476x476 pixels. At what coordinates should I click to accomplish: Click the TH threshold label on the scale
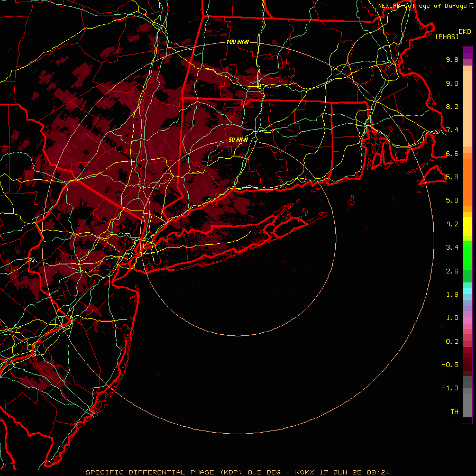(454, 412)
